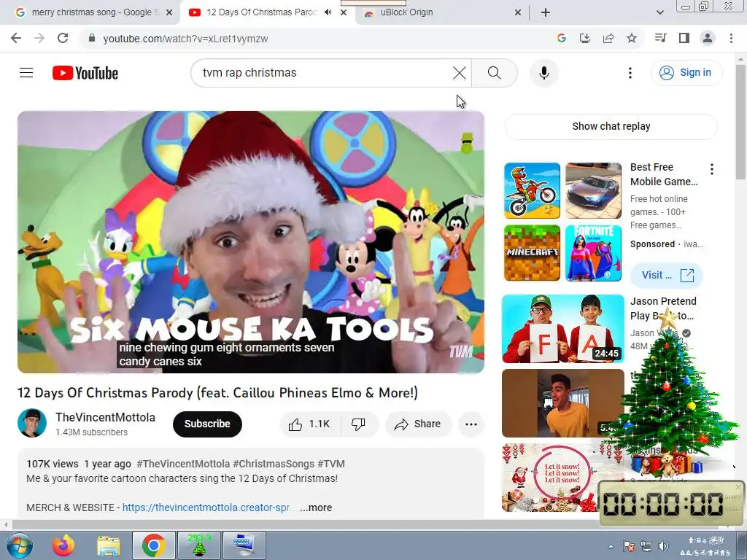
Task: Like the video (1.1K)
Action: tap(309, 424)
